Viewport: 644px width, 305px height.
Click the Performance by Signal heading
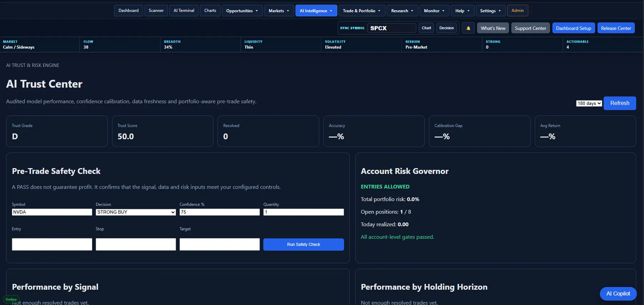(55, 287)
